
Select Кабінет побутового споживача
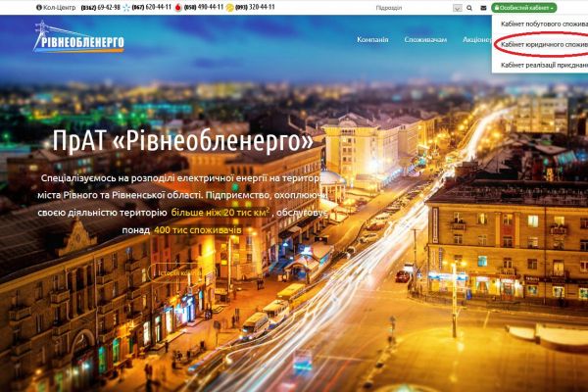(543, 22)
